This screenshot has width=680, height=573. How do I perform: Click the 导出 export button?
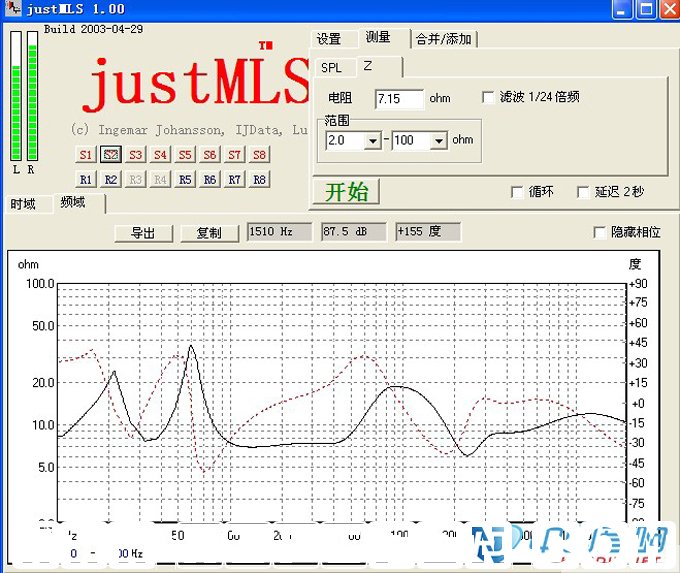coord(144,233)
